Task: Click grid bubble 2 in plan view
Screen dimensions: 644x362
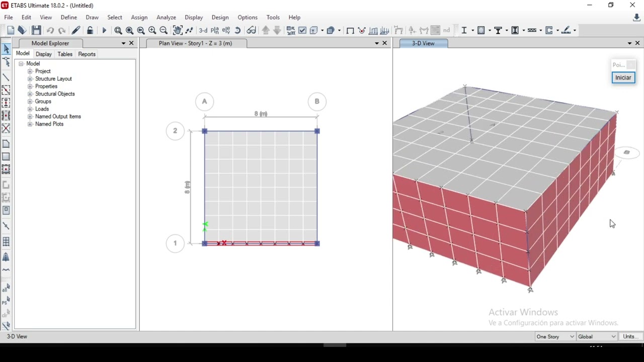Action: click(x=175, y=131)
